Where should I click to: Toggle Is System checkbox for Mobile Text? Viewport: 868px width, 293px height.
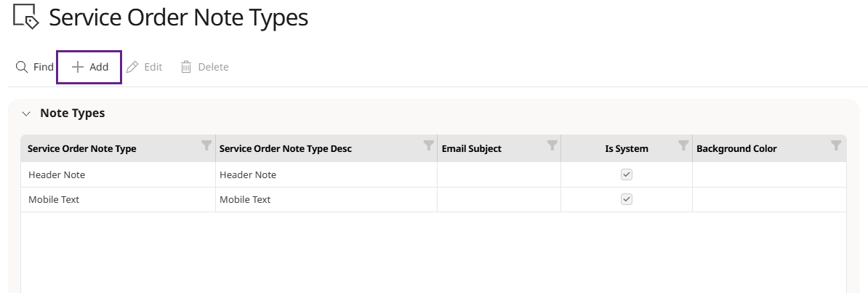coord(626,198)
